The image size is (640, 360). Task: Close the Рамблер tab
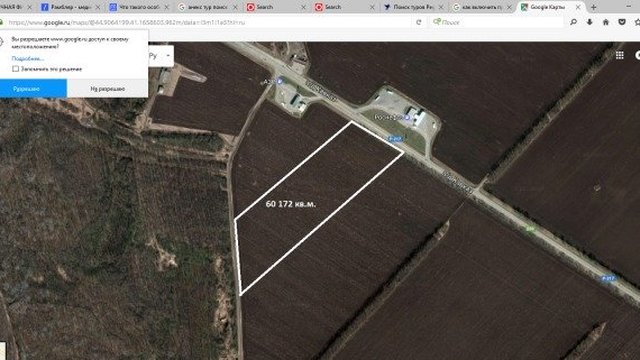[98, 7]
